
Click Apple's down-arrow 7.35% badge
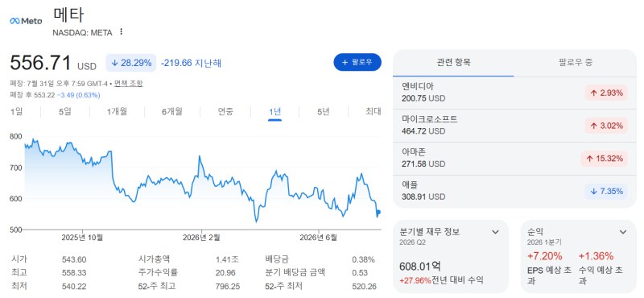click(606, 191)
